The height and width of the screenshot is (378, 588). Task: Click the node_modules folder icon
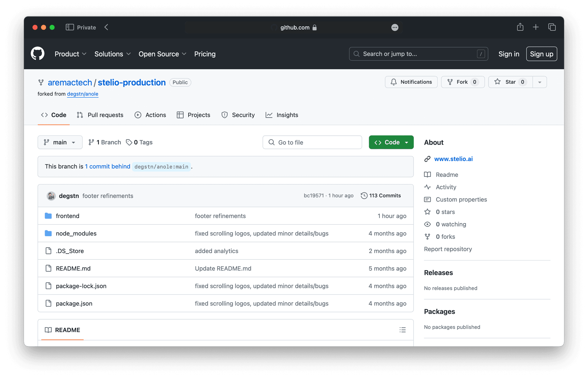pyautogui.click(x=48, y=233)
